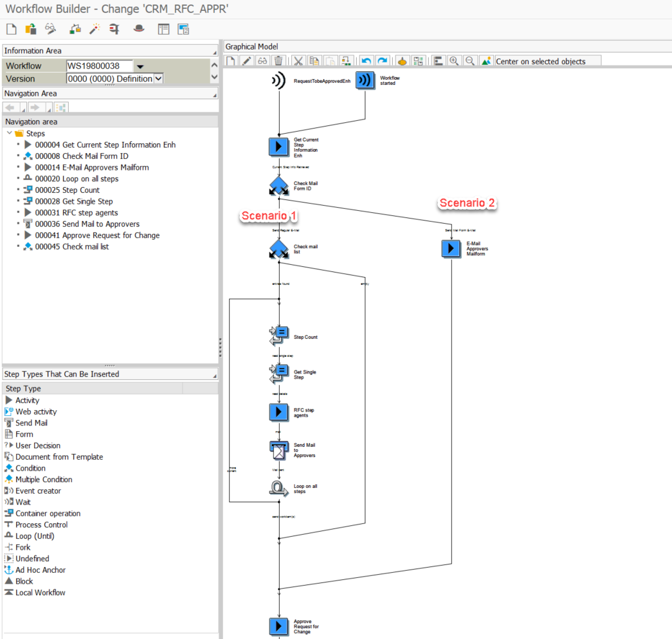Click the second window layout icon
Image resolution: width=672 pixels, height=639 pixels.
(x=183, y=29)
